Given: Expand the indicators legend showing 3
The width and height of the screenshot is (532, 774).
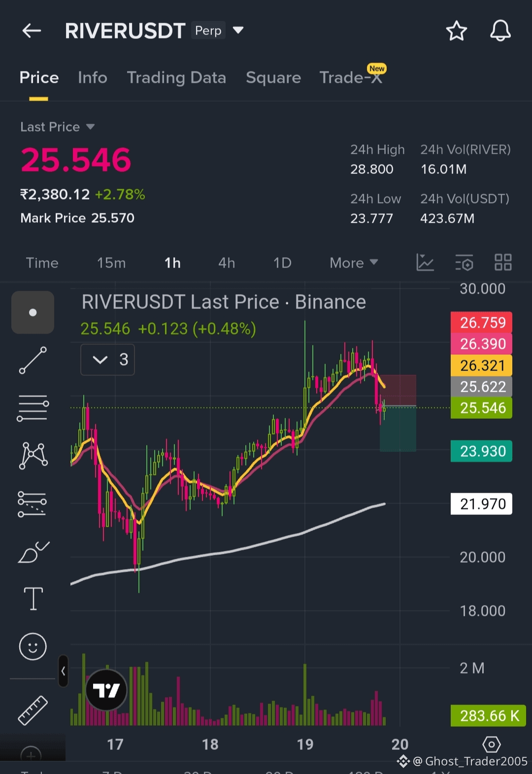Looking at the screenshot, I should (107, 360).
